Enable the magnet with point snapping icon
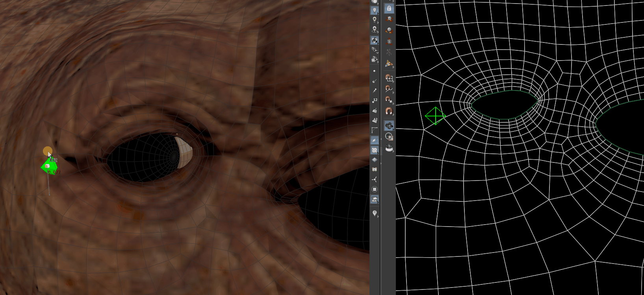The image size is (644, 295). pyautogui.click(x=389, y=100)
